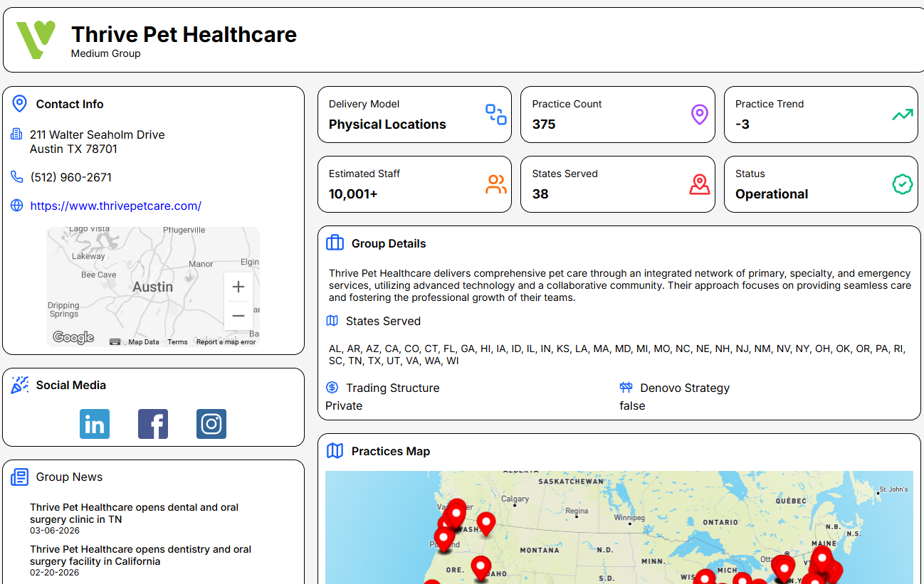Click the Practice Count location pin icon
The height and width of the screenshot is (584, 924).
pyautogui.click(x=698, y=114)
